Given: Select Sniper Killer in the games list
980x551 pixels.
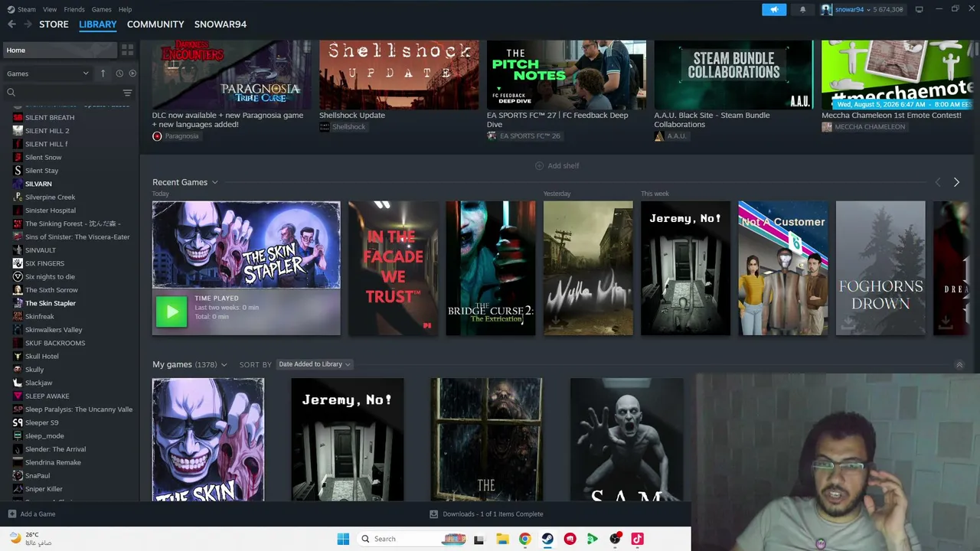Looking at the screenshot, I should (x=44, y=489).
